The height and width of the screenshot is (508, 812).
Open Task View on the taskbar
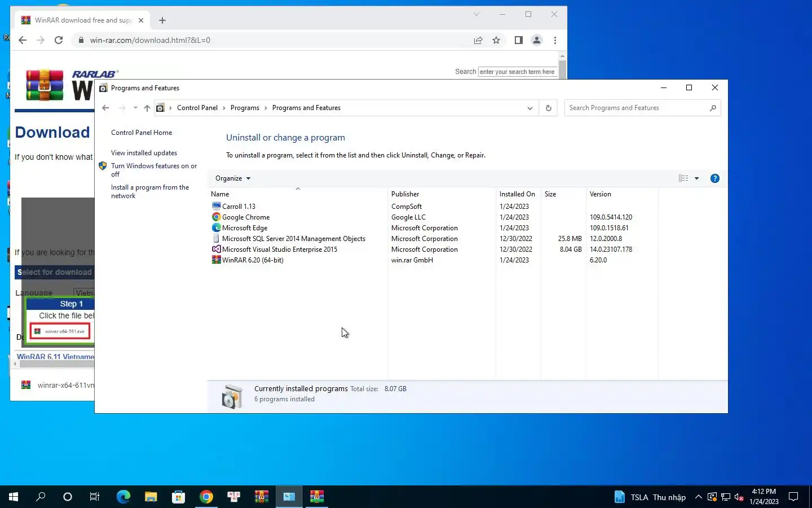click(95, 497)
